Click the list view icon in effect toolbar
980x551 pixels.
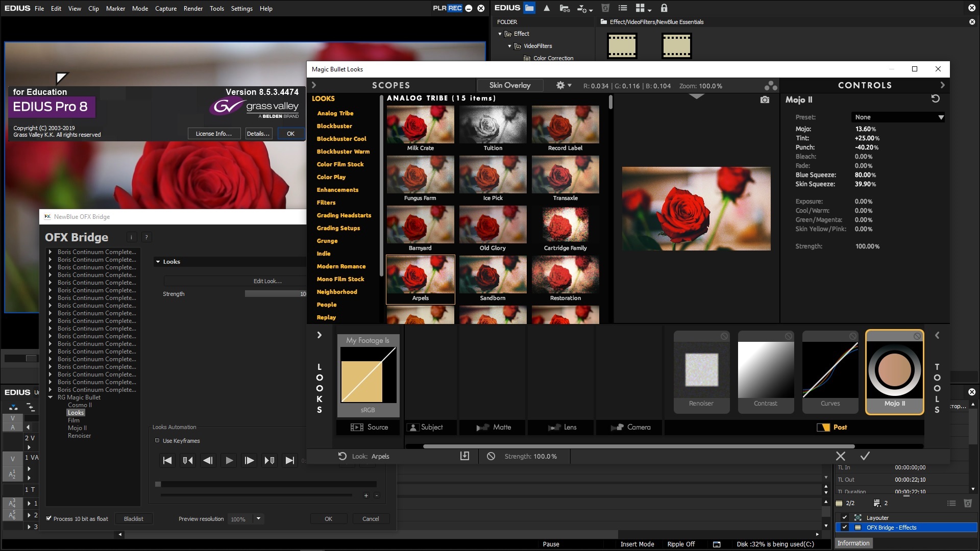[x=623, y=8]
